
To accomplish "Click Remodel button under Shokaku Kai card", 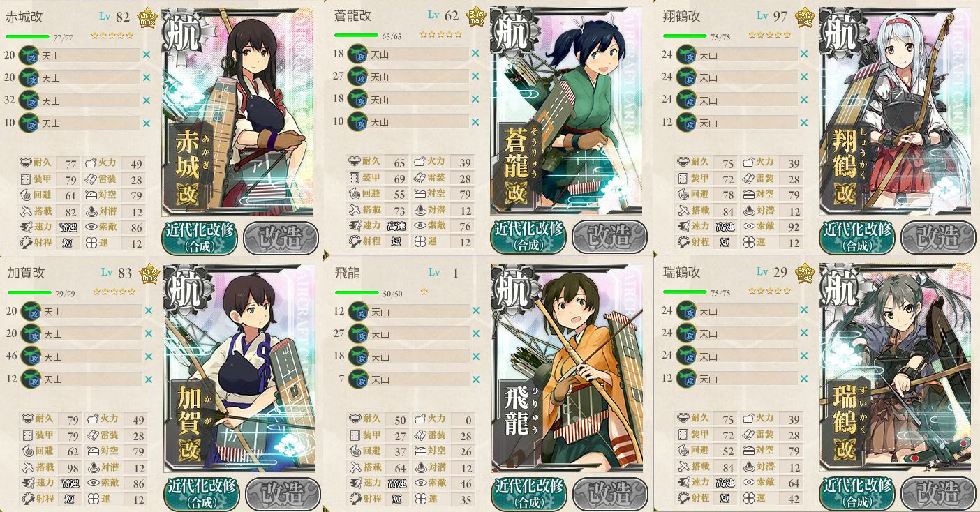I will point(937,237).
